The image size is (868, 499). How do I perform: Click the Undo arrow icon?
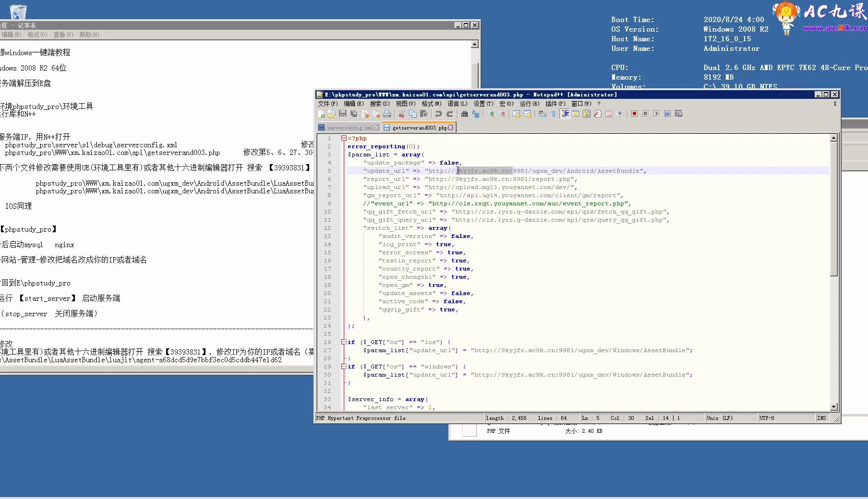[438, 114]
